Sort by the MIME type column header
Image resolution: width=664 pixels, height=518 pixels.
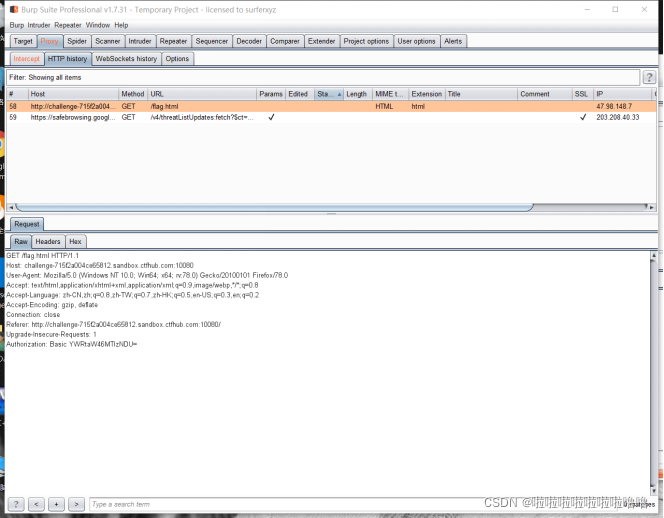click(x=390, y=94)
